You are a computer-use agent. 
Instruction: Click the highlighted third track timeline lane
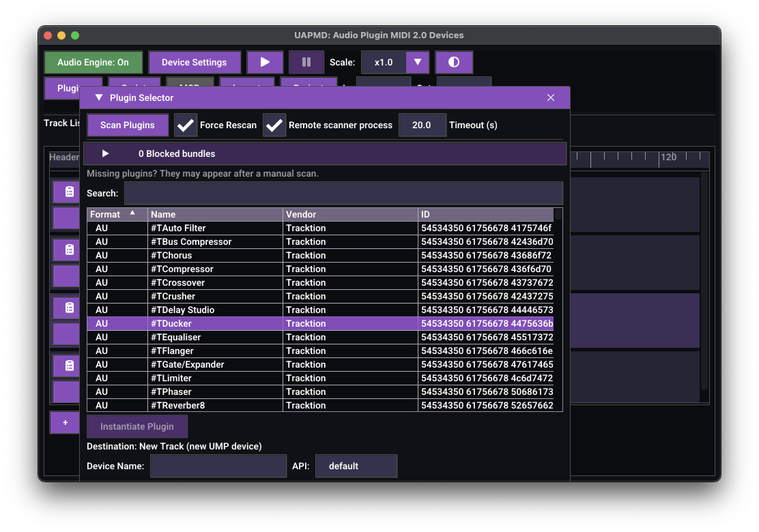click(635, 320)
